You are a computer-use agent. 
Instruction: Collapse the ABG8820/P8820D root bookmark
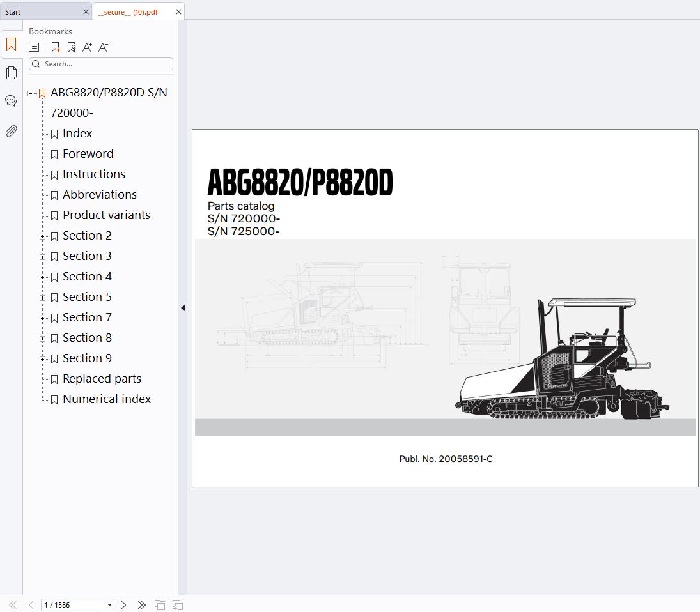pos(30,93)
